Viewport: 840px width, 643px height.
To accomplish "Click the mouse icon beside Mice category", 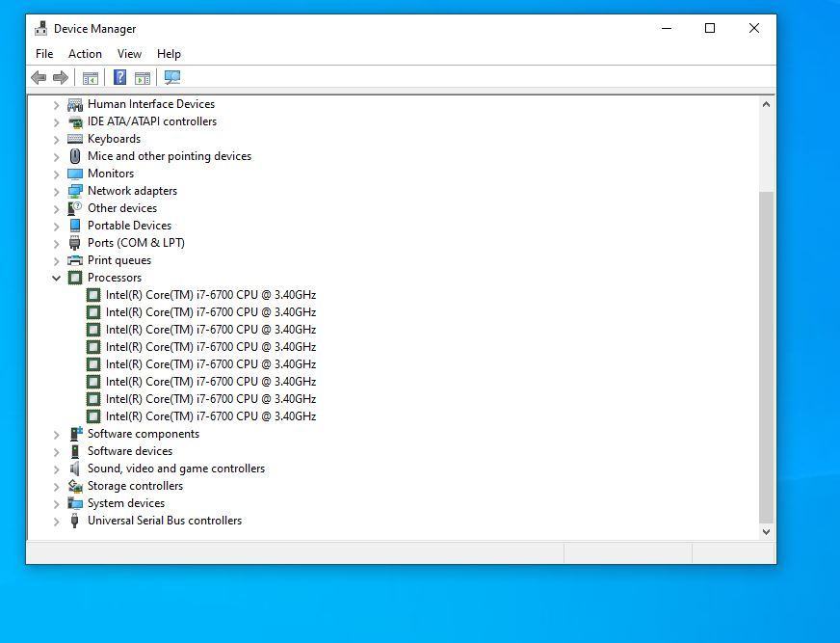I will [75, 156].
